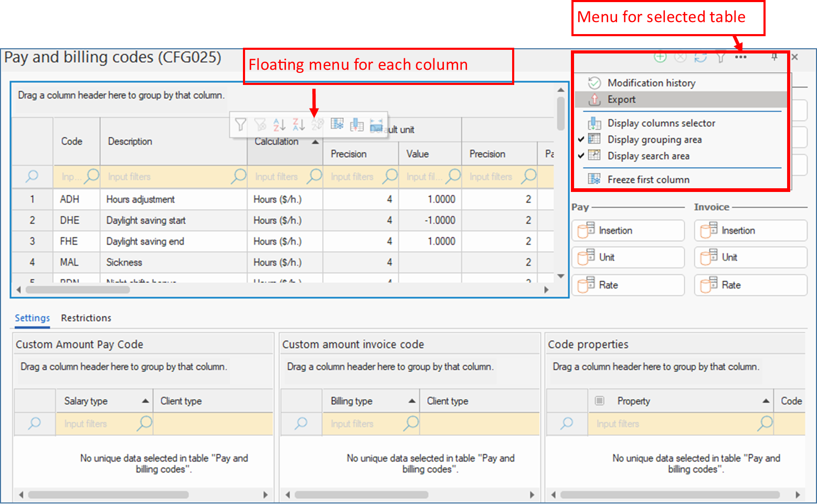This screenshot has height=504, width=817.
Task: Click sort arrow on Billing type column
Action: click(412, 401)
